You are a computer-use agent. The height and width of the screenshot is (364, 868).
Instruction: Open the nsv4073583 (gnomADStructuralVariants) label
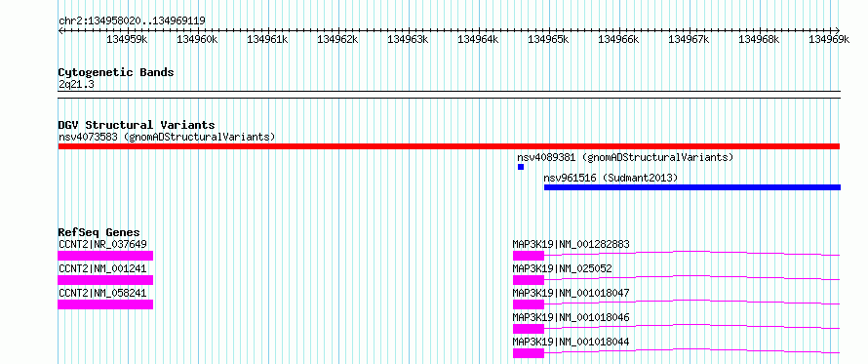[x=167, y=137]
